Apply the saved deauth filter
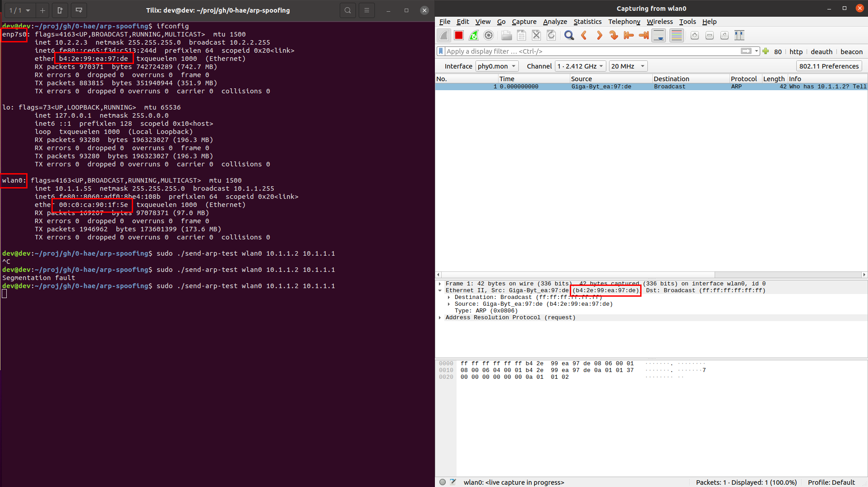 [821, 51]
